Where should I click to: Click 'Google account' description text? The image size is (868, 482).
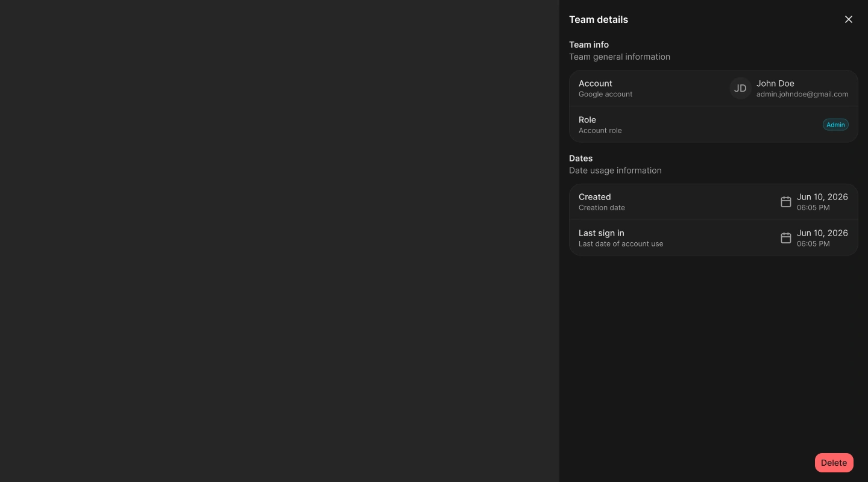[606, 94]
